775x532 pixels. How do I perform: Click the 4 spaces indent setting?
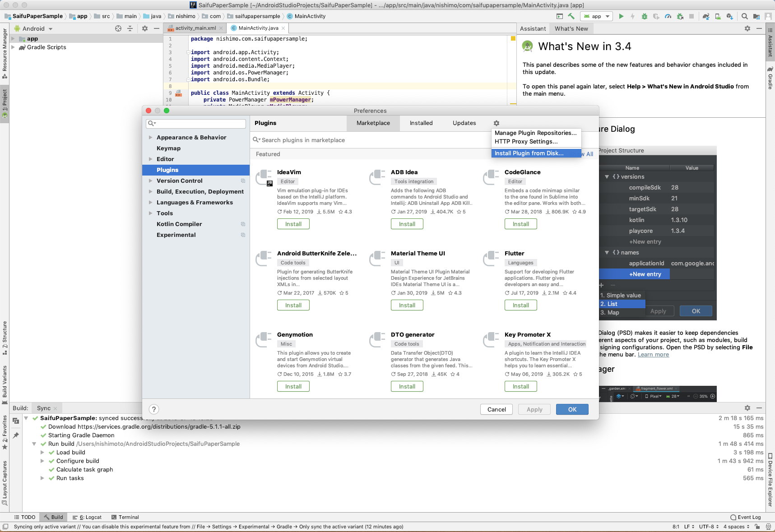click(x=737, y=527)
